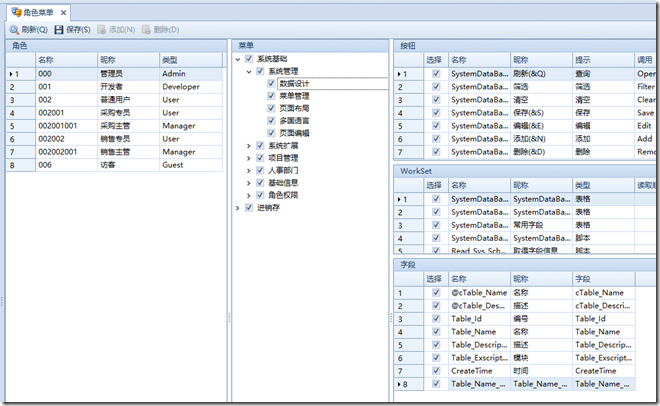
Task: Toggle the 系统基础 menu checkbox
Action: click(249, 58)
